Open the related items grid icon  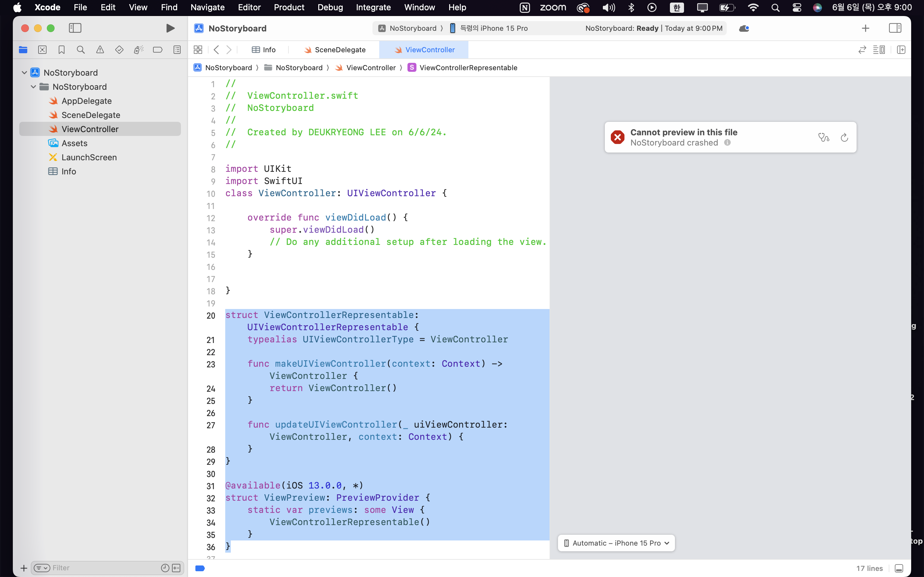[198, 50]
